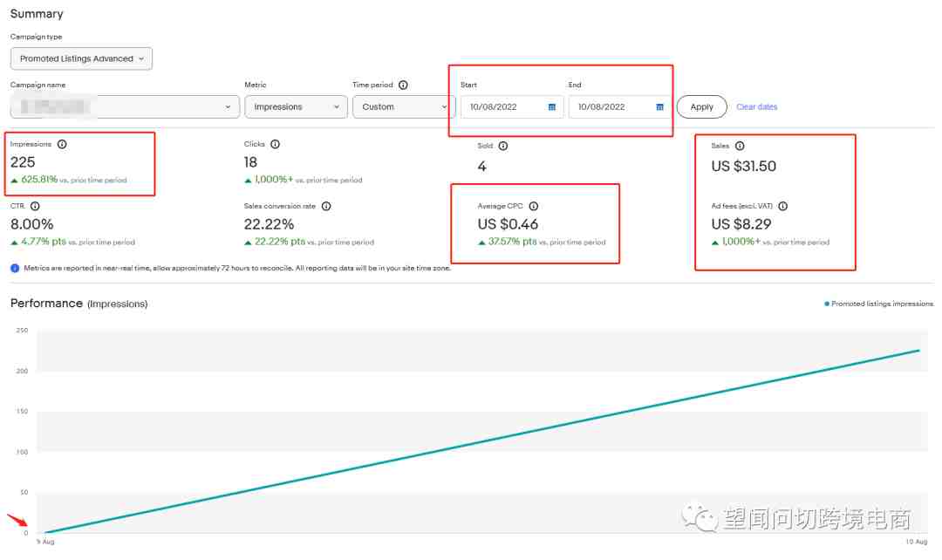
Task: Click the Clear dates link
Action: (x=756, y=107)
